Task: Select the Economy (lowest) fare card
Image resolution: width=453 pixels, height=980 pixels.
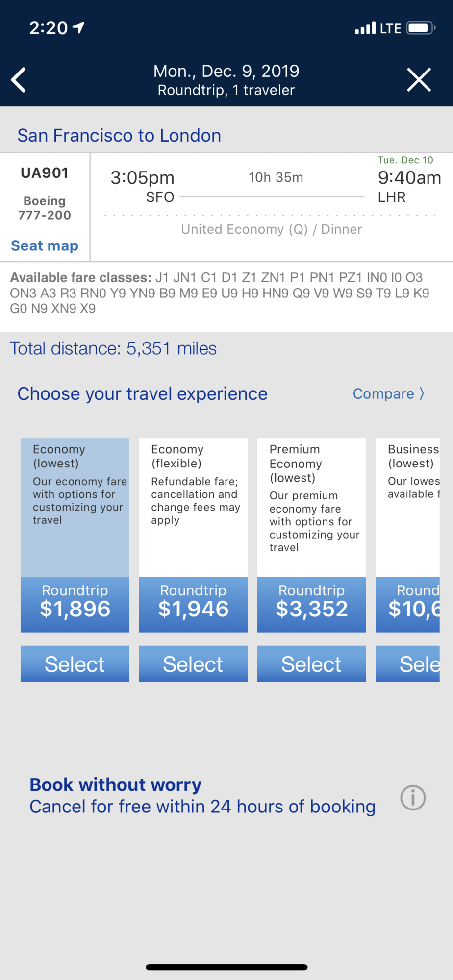Action: coord(75,507)
